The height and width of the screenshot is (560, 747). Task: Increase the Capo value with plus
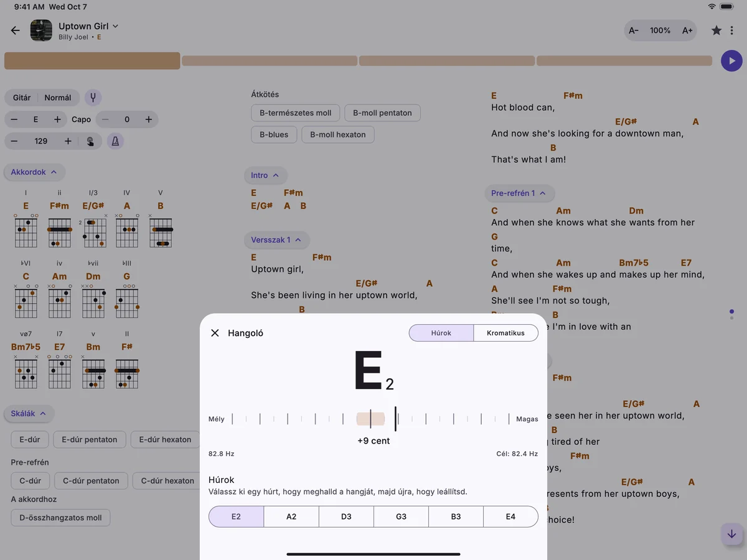[149, 119]
